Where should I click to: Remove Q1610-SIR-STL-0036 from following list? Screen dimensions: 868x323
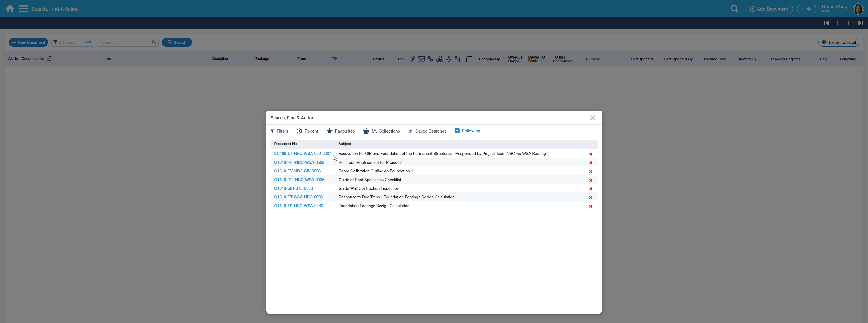(x=590, y=189)
